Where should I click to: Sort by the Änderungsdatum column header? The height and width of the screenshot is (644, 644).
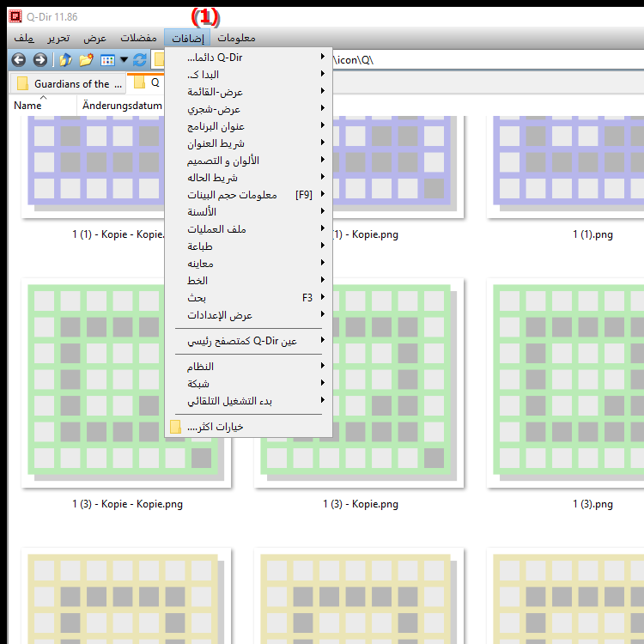coord(116,106)
